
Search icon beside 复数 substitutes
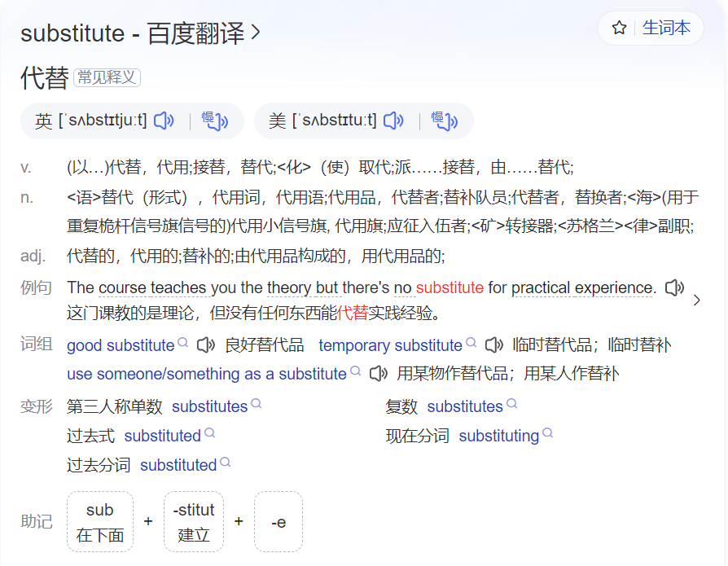pyautogui.click(x=511, y=403)
